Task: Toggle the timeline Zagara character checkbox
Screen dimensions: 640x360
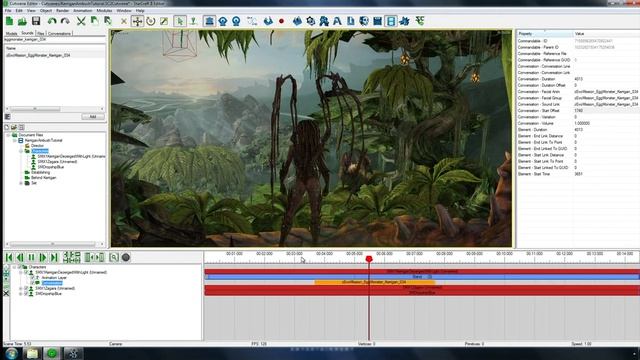Action: click(x=26, y=288)
